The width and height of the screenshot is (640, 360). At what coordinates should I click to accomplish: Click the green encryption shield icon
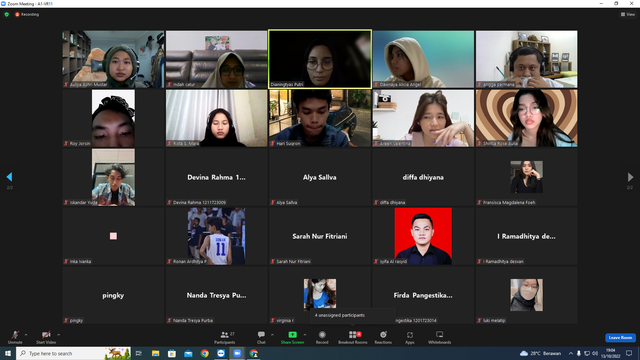coord(7,14)
